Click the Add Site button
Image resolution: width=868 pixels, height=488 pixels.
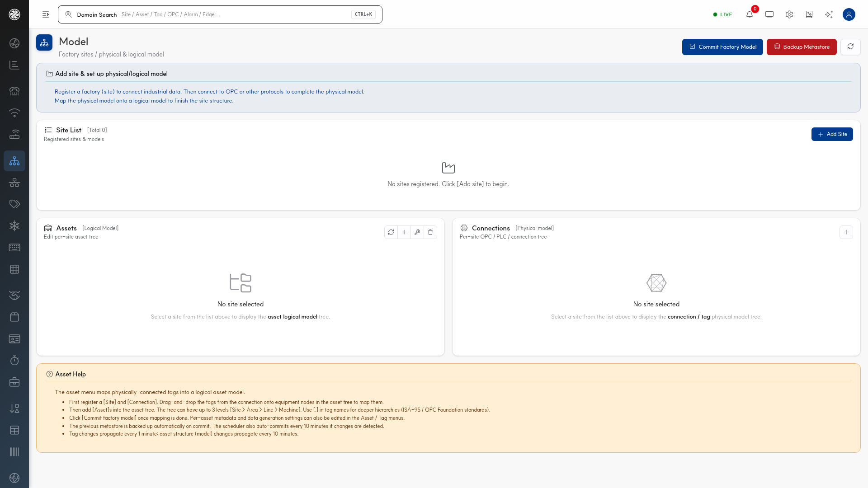click(832, 134)
